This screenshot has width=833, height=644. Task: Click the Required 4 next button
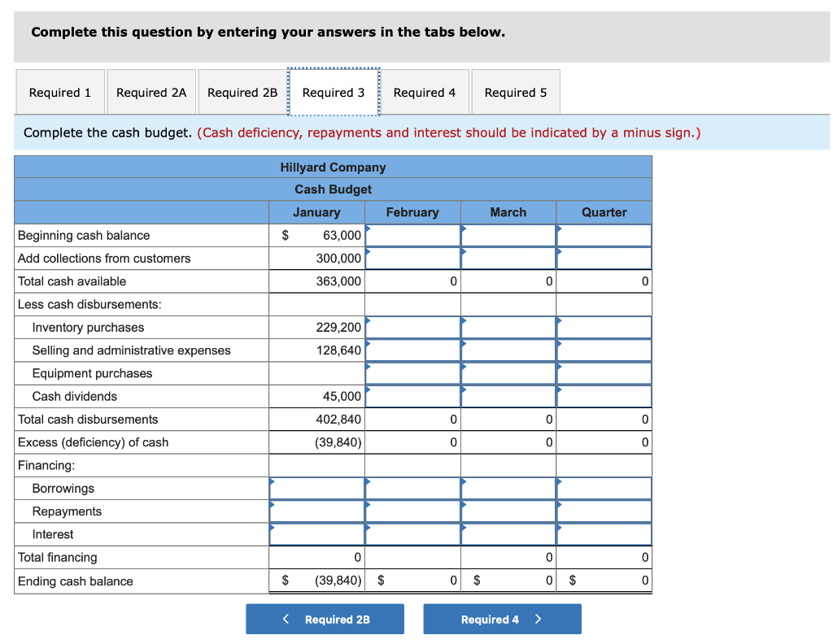pos(502,619)
